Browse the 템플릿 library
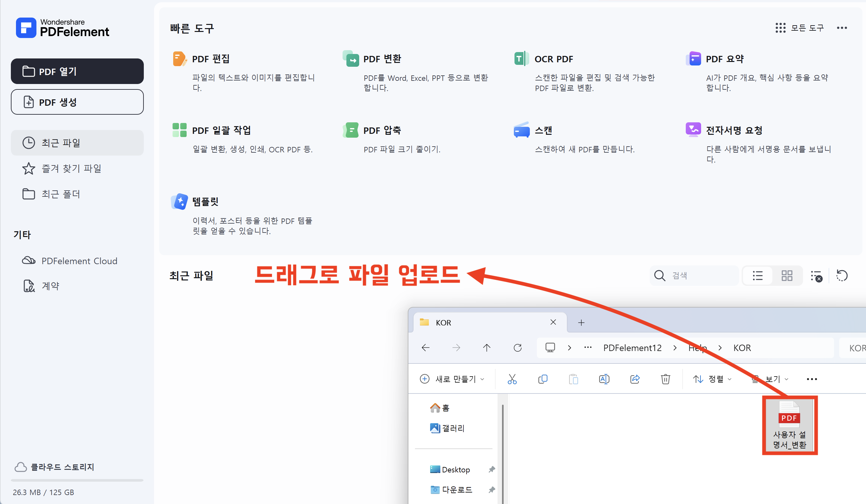 tap(205, 201)
